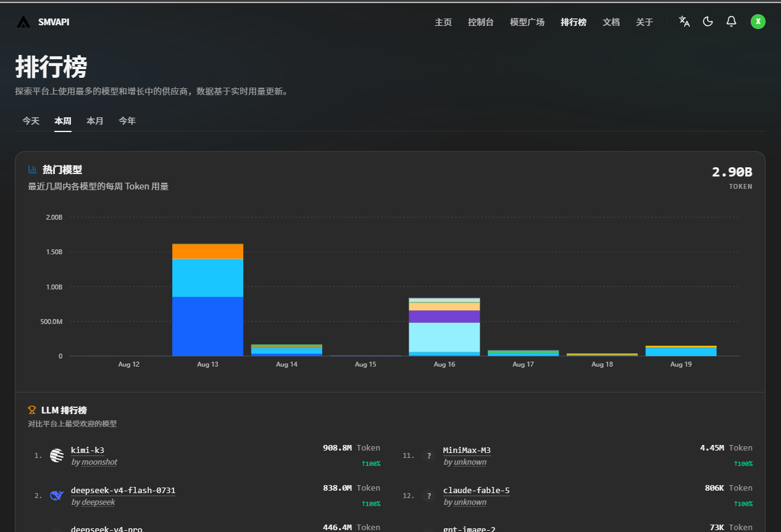Open the MiniMax-M3 model link
Screen dimensions: 781x532
pos(467,450)
